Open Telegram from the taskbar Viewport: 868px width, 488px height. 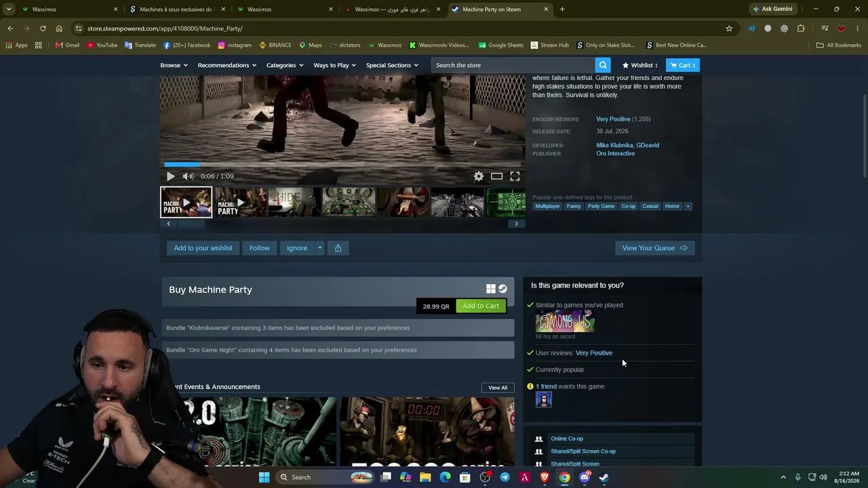[x=505, y=477]
